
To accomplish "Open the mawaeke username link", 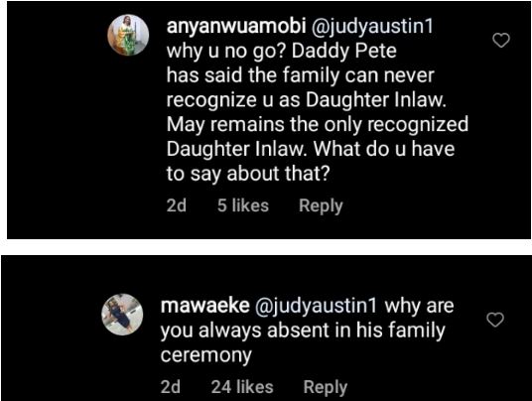I will [x=204, y=306].
